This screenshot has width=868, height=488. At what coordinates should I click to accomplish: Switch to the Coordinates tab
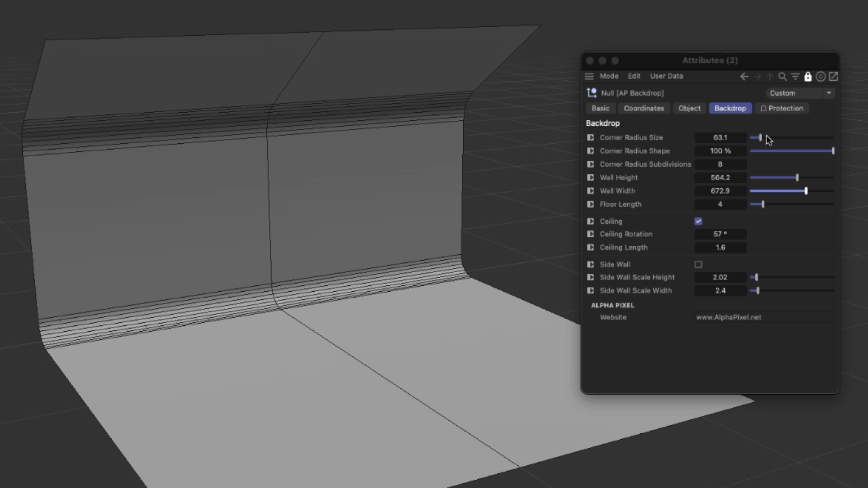[644, 108]
